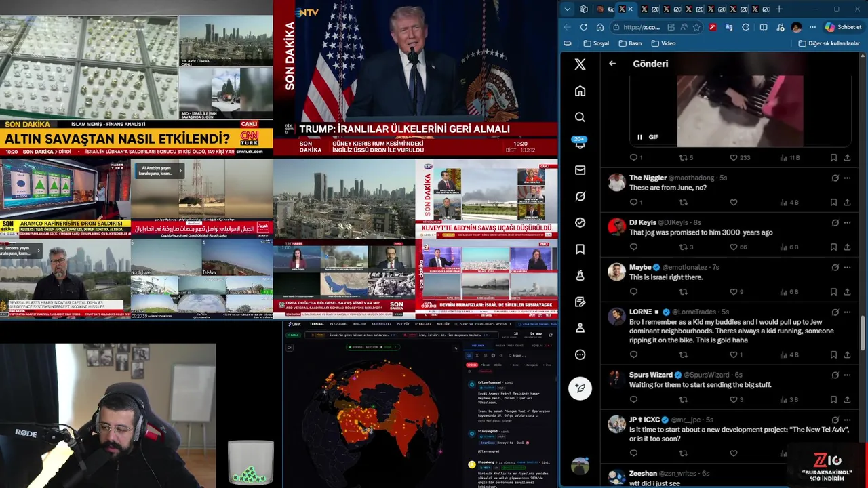Screen dimensions: 868x488
Task: Open Bookmarks from the X sidebar
Action: [580, 249]
